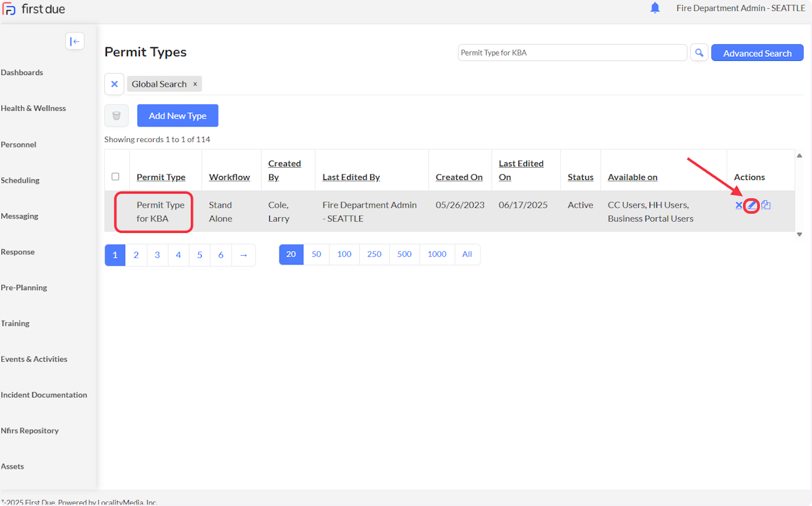Open the Scheduling module
This screenshot has height=506, width=812.
(x=20, y=180)
